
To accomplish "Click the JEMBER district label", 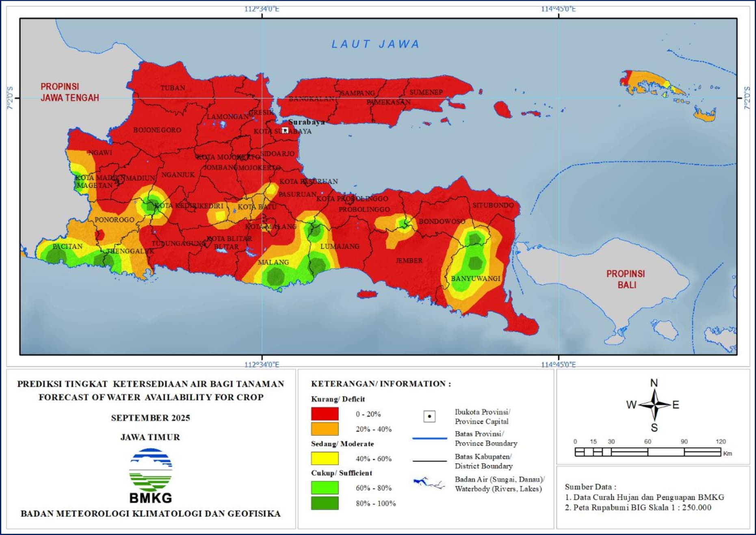I will point(409,261).
